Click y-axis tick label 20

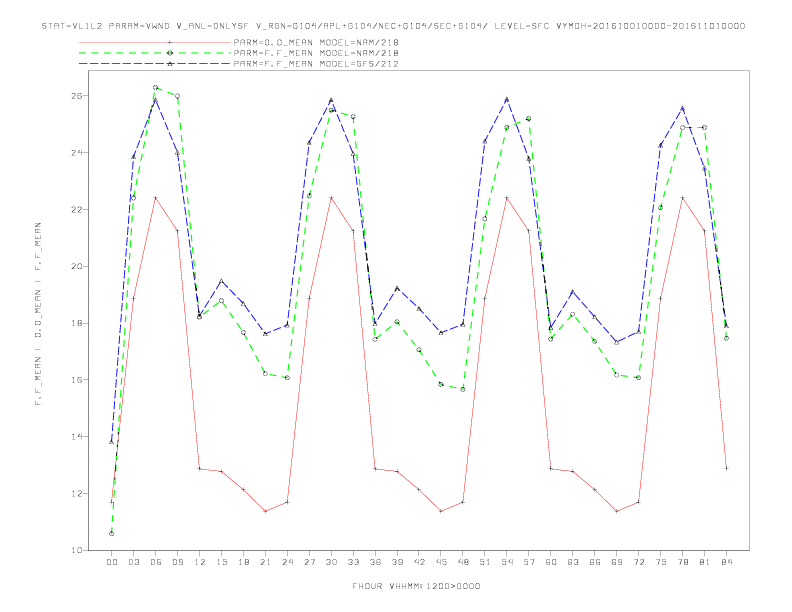[77, 266]
